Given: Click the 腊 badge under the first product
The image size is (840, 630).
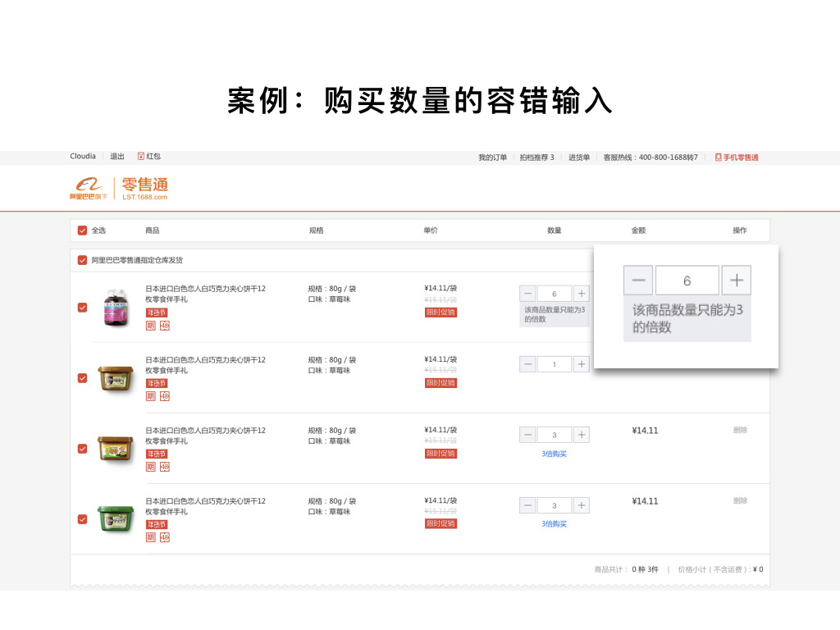Looking at the screenshot, I should pyautogui.click(x=151, y=326).
